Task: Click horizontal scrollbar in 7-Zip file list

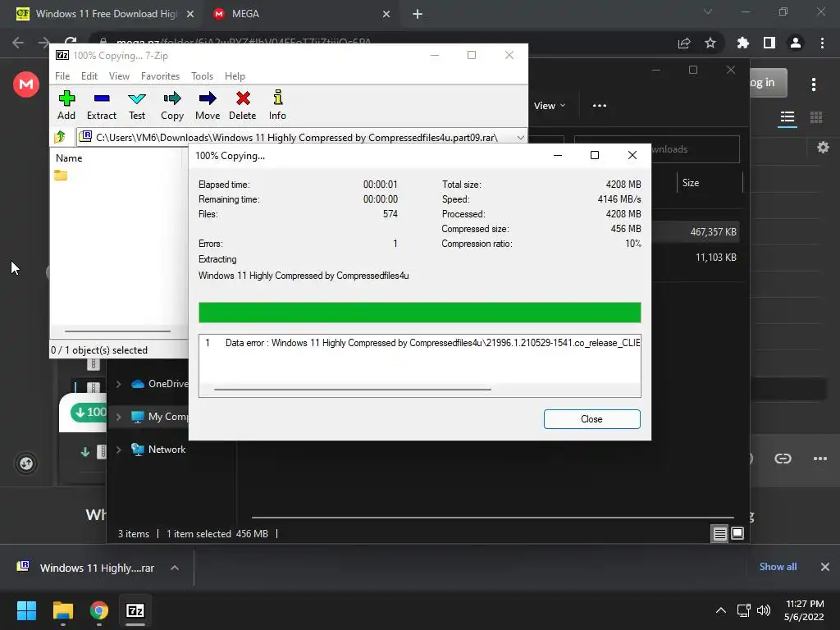Action: (117, 331)
